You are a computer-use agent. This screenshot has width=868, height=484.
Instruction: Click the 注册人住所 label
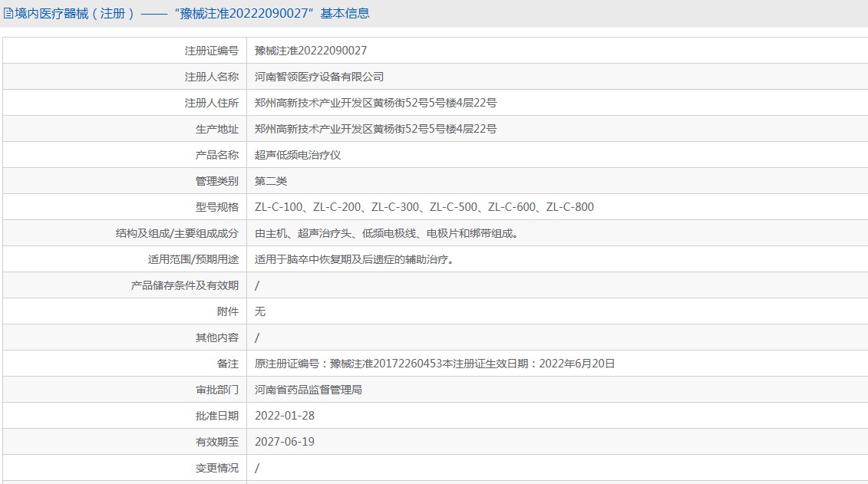pos(212,103)
